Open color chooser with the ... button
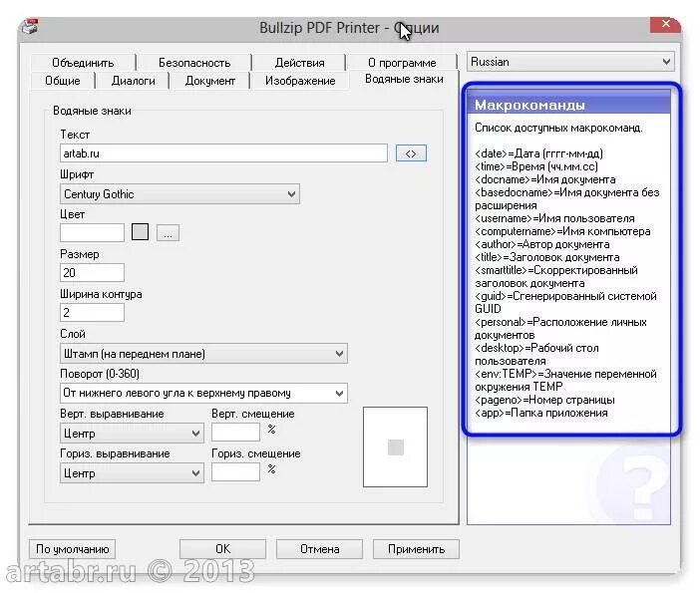Image resolution: width=700 pixels, height=593 pixels. 168,233
